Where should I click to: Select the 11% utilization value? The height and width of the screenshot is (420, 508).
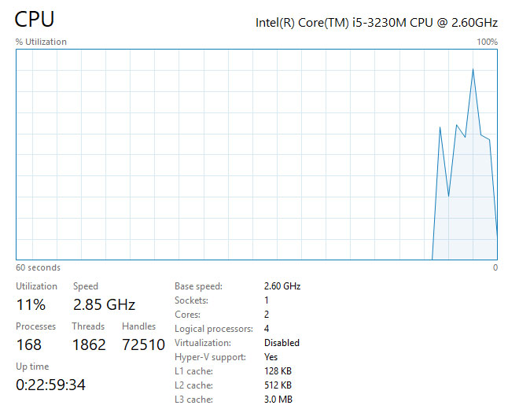pyautogui.click(x=31, y=304)
